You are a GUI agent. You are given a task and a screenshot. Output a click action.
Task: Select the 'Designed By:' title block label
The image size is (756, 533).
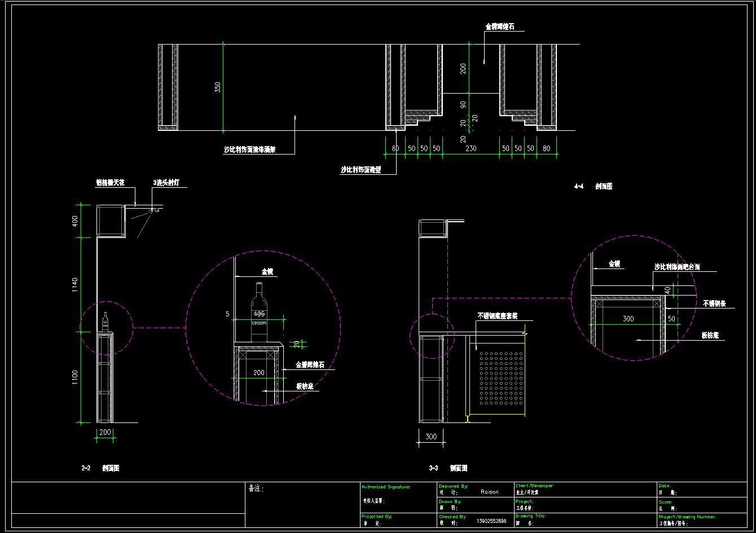(x=453, y=486)
